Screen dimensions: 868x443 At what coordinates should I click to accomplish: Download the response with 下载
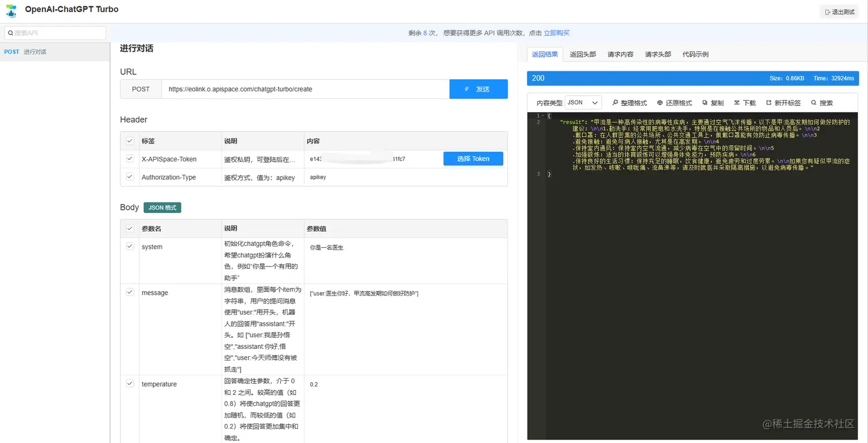(x=745, y=103)
